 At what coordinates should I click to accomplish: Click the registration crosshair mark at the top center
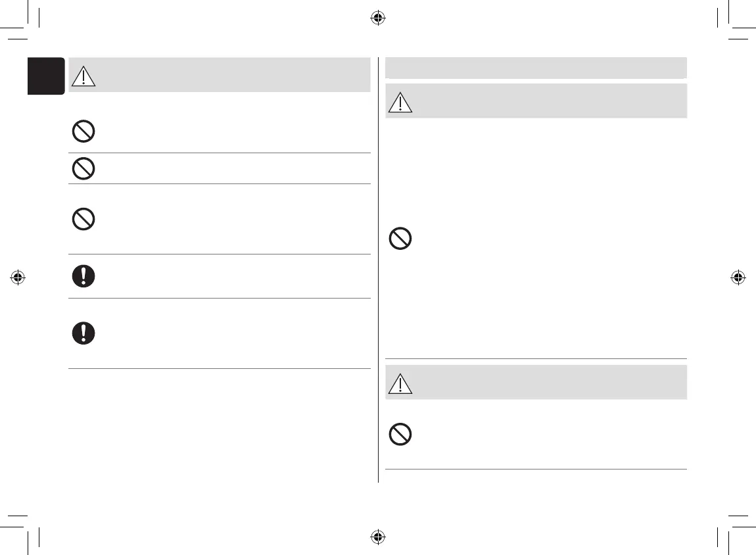(377, 18)
